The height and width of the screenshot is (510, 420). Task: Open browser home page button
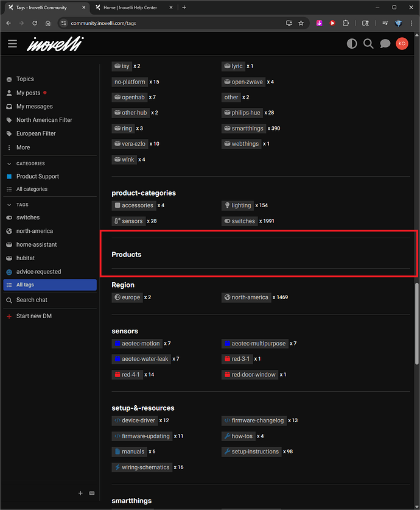point(47,23)
